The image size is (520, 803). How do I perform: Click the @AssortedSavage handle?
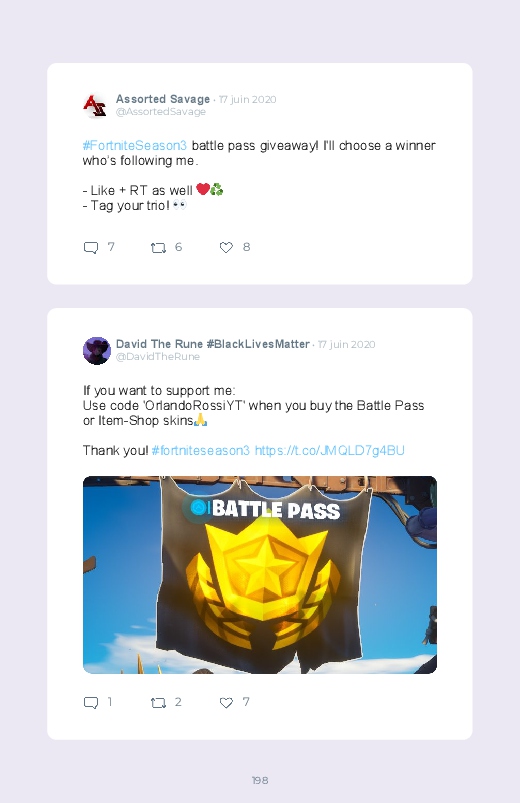point(161,112)
